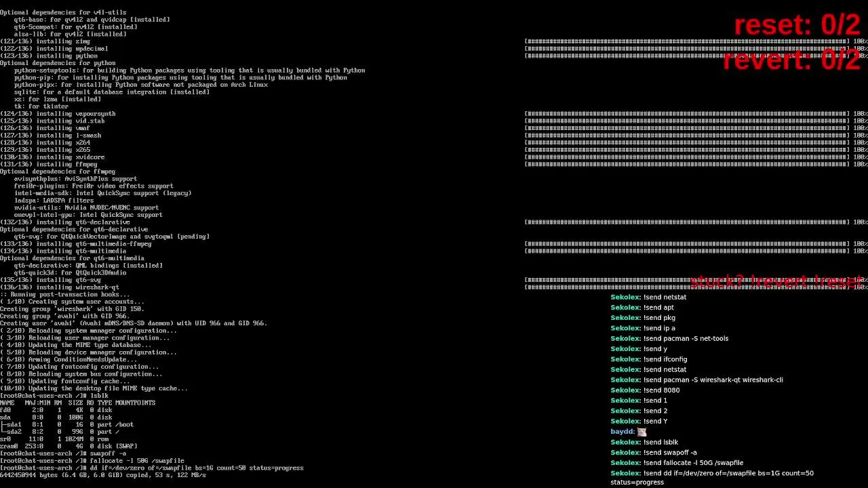Click the line '(136/136) installing wireshark-qt'

tap(60, 287)
